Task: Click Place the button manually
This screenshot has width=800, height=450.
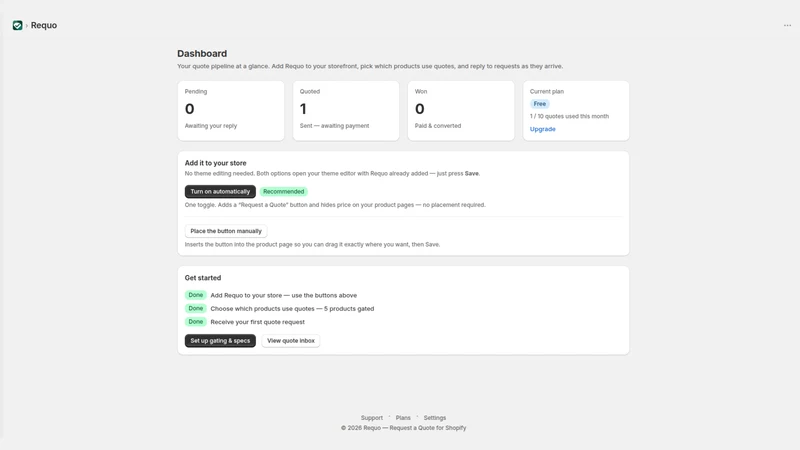Action: 226,231
